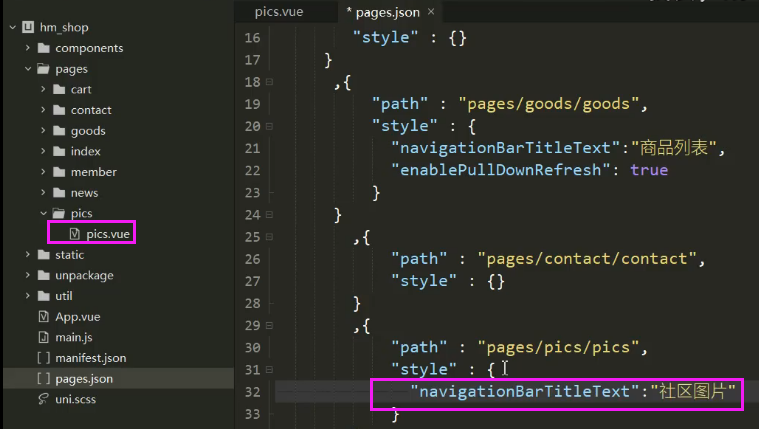
Task: Expand the member folder chevron
Action: tap(43, 171)
